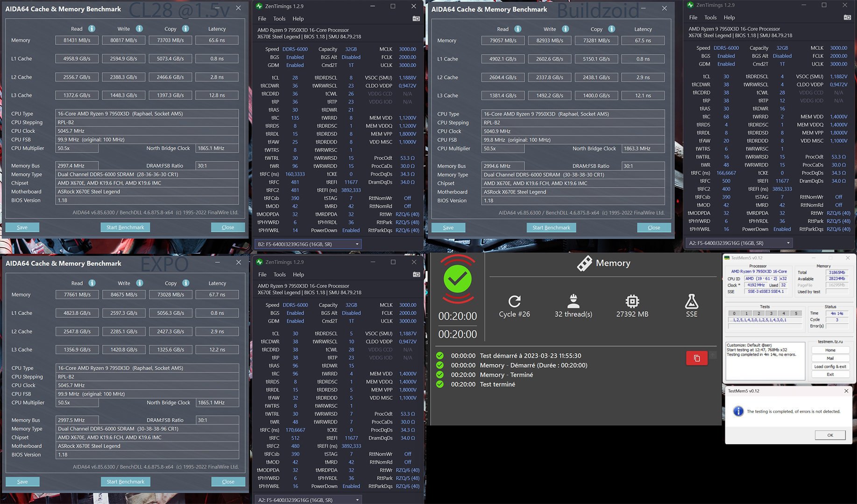
Task: Click the flask icon above SSE
Action: (x=692, y=301)
